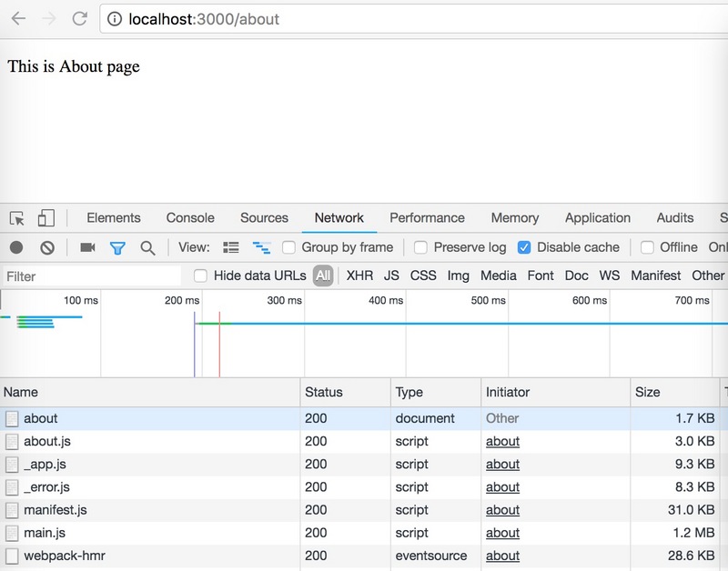Open the Performance tab
The width and height of the screenshot is (728, 571).
pyautogui.click(x=427, y=217)
